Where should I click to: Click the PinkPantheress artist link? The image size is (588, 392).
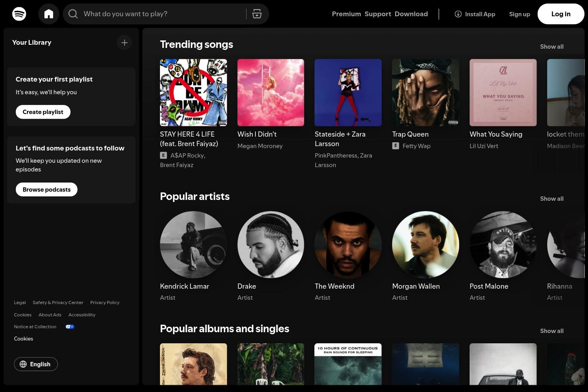(x=336, y=156)
